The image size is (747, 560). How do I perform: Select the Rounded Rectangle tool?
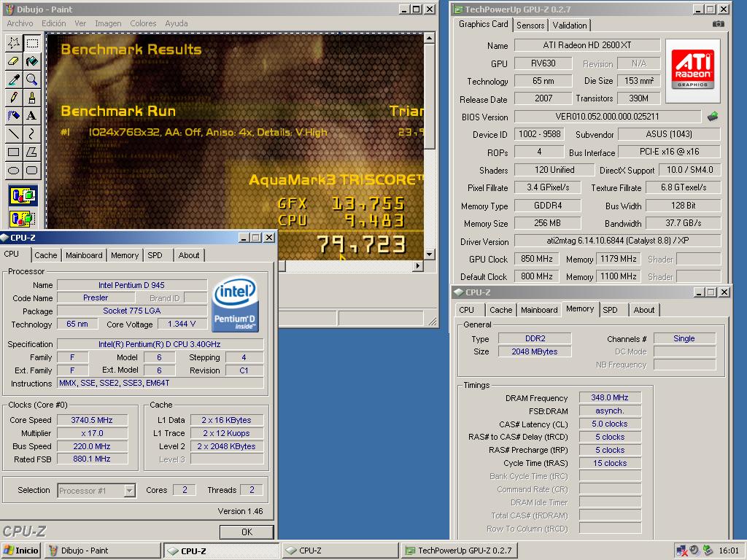click(32, 170)
